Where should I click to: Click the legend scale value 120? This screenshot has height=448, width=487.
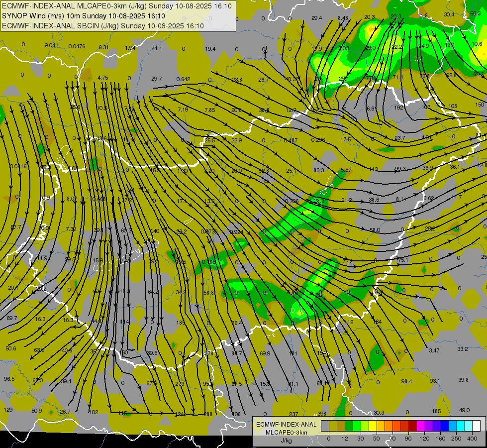424,439
